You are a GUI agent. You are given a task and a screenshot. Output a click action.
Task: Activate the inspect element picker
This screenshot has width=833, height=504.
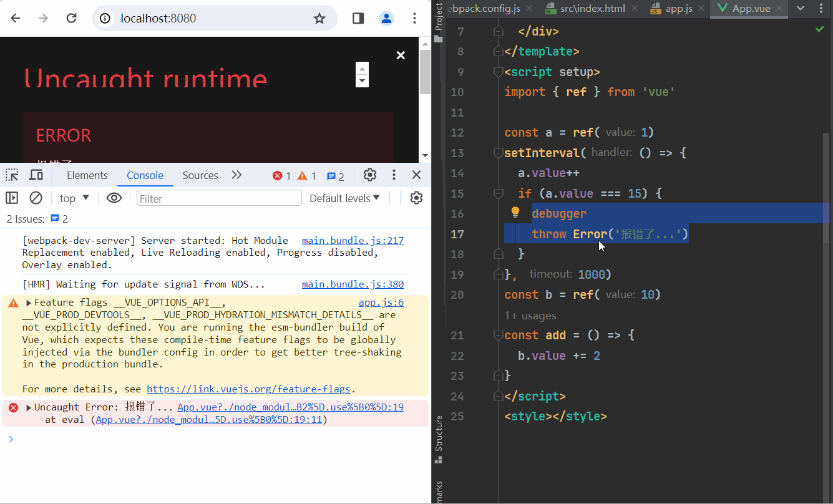pos(12,175)
